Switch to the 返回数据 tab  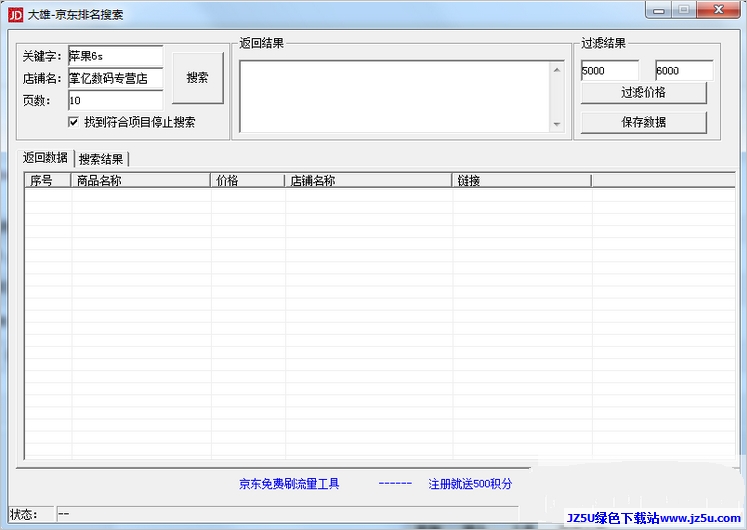click(x=46, y=157)
